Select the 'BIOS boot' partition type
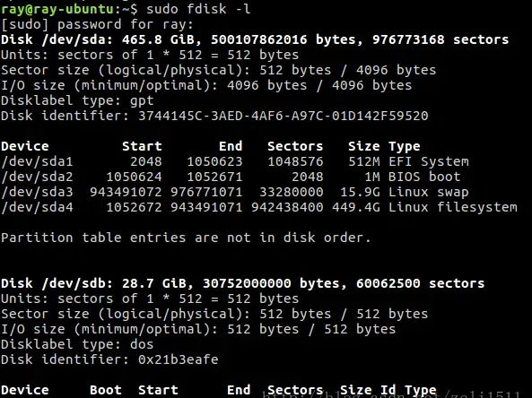This screenshot has width=532, height=398. tap(424, 177)
